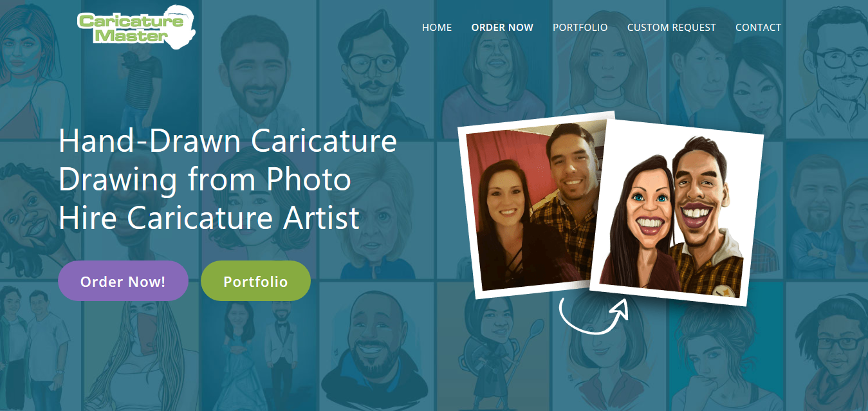Open the HOME menu item

(x=437, y=28)
